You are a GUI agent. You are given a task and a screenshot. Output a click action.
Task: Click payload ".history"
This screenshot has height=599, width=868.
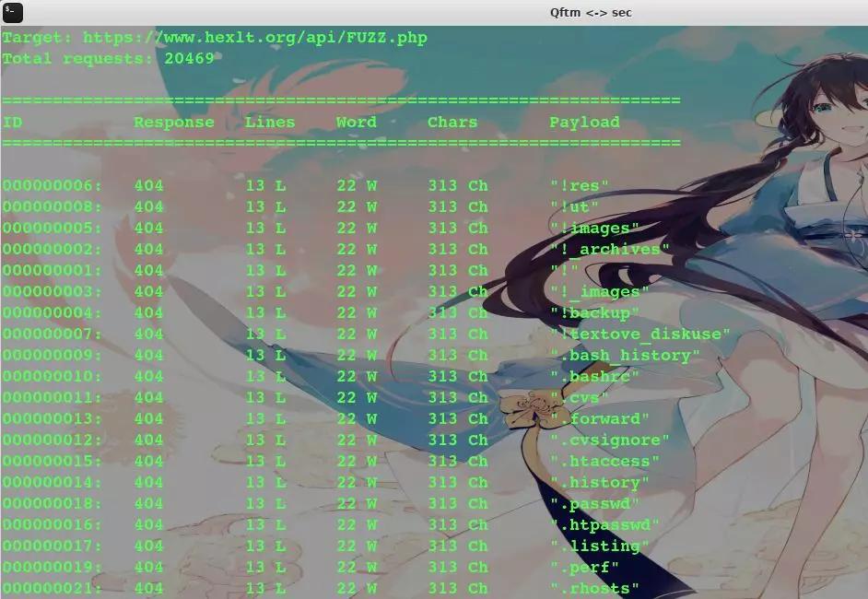pyautogui.click(x=599, y=483)
